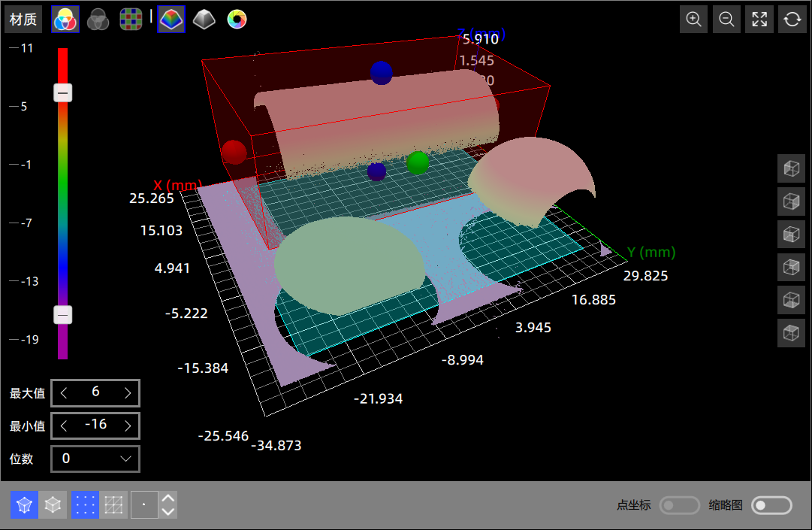Screen dimensions: 812x530
Task: Increase point size with up chevron
Action: (169, 498)
